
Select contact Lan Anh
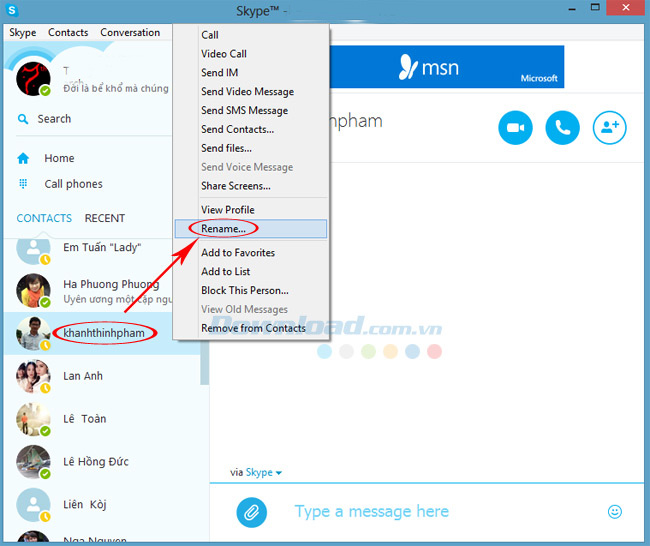(x=83, y=376)
